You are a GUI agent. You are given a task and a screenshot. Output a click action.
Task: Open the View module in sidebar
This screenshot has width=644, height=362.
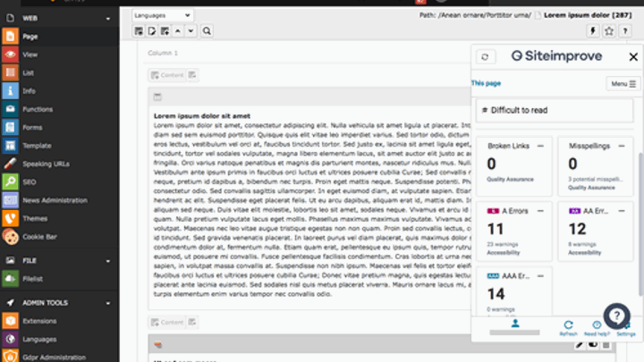tap(30, 55)
